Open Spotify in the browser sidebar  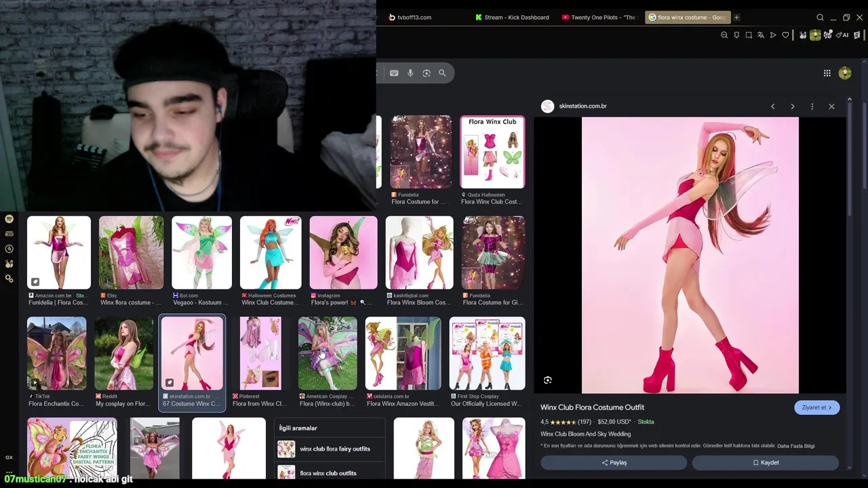click(9, 219)
